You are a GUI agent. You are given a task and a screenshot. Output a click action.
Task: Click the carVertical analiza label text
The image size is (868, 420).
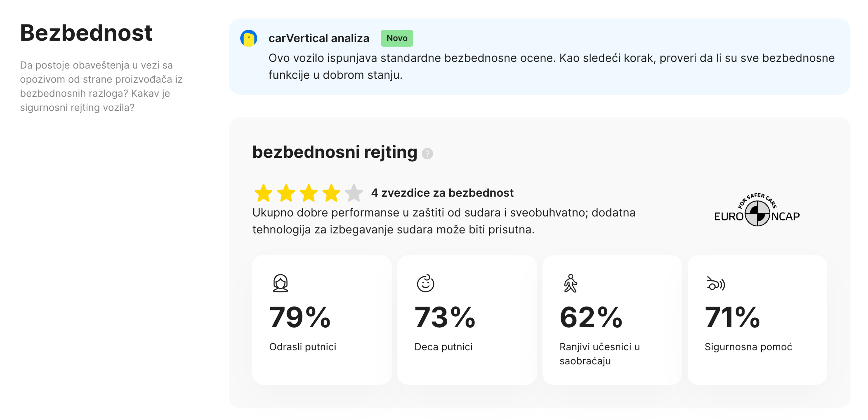319,38
